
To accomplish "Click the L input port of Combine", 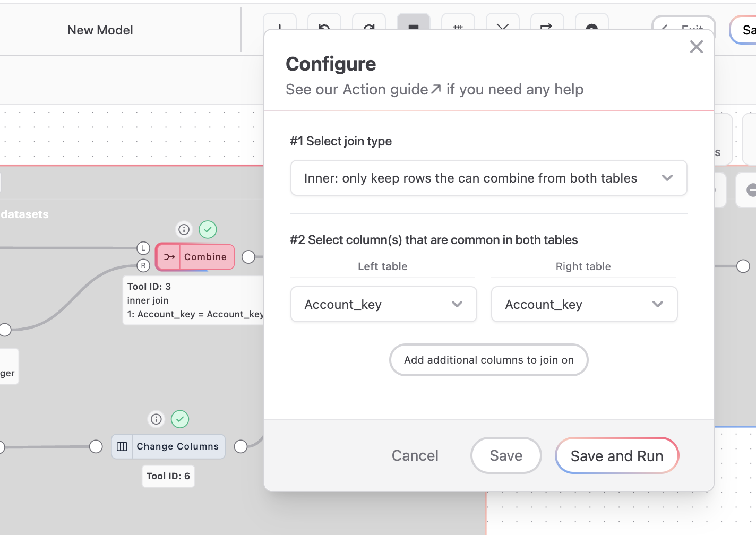I will pos(143,248).
